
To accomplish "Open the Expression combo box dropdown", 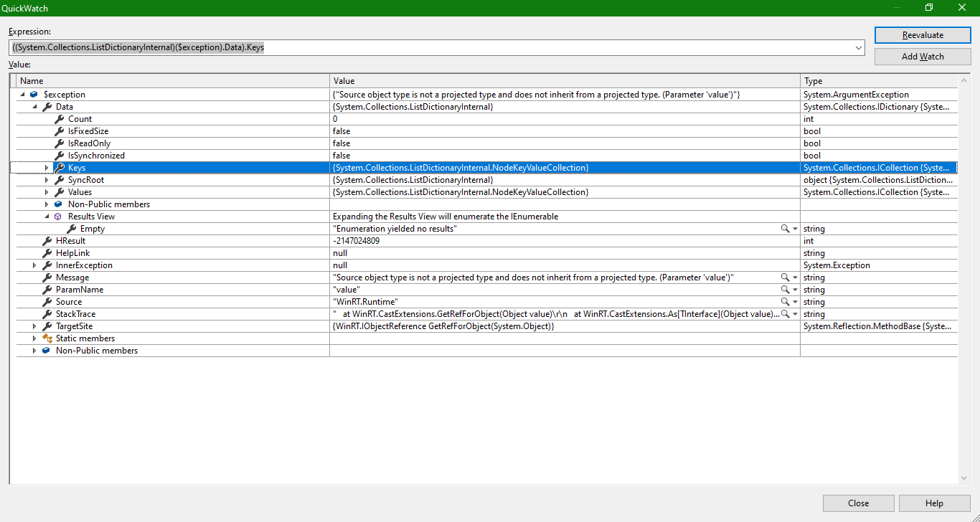I will pos(858,47).
